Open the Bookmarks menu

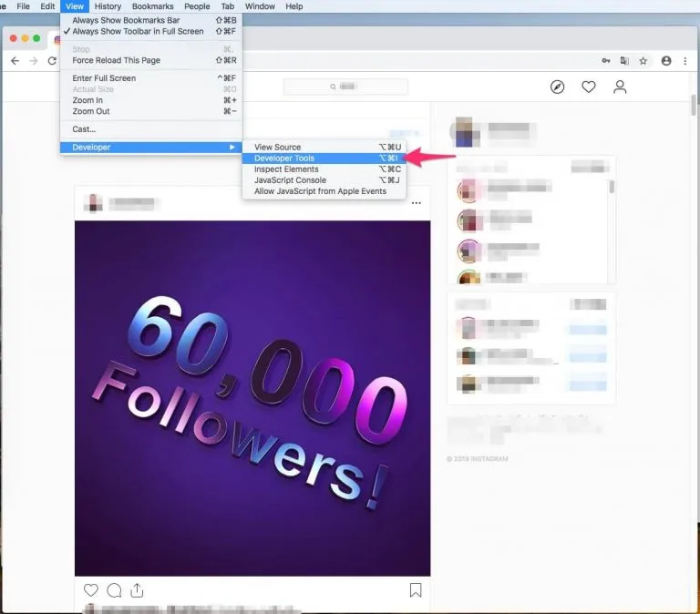pos(153,6)
